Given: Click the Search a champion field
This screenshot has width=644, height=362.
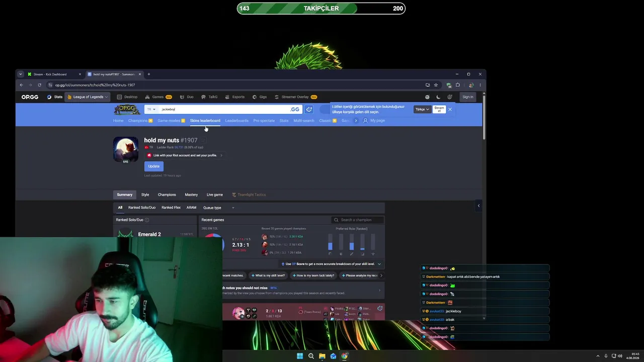Looking at the screenshot, I should pyautogui.click(x=358, y=220).
